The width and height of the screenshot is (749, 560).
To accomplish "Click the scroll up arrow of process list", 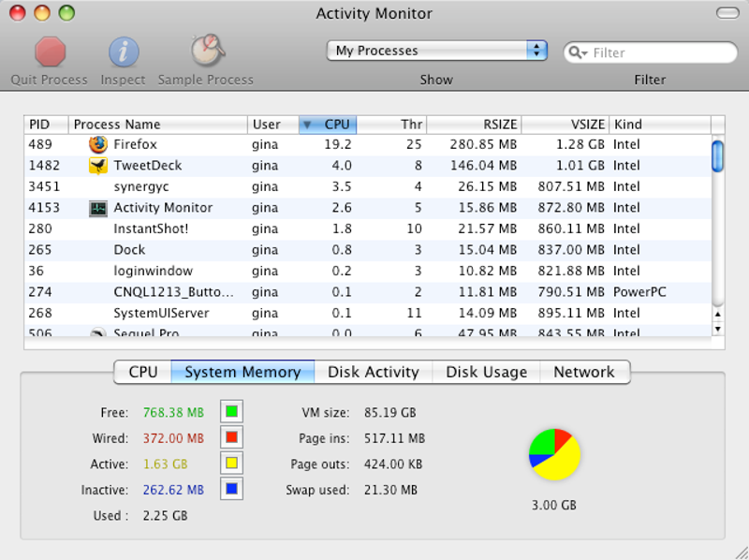I will coord(717,314).
